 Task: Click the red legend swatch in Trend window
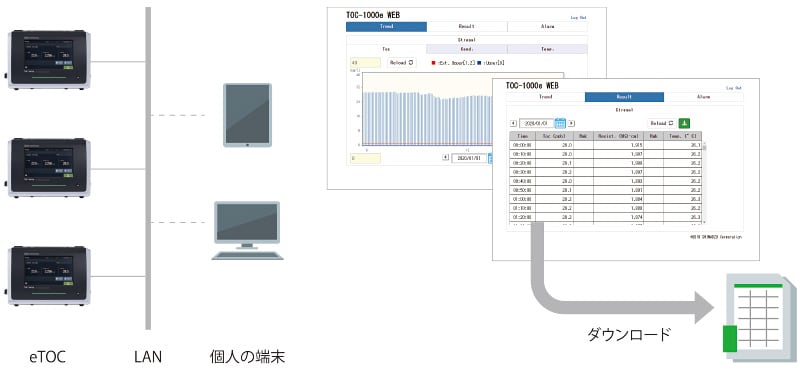pos(434,63)
